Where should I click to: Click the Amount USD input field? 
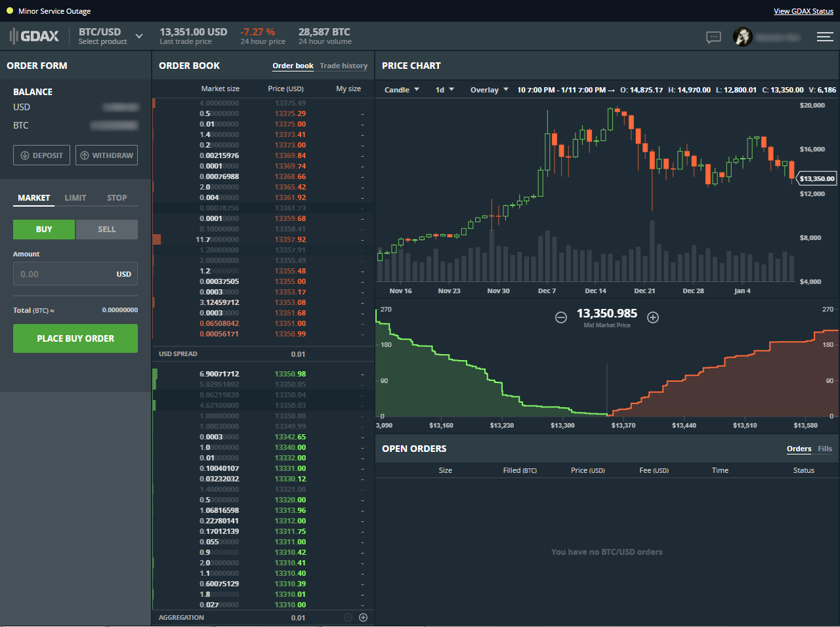tap(75, 274)
